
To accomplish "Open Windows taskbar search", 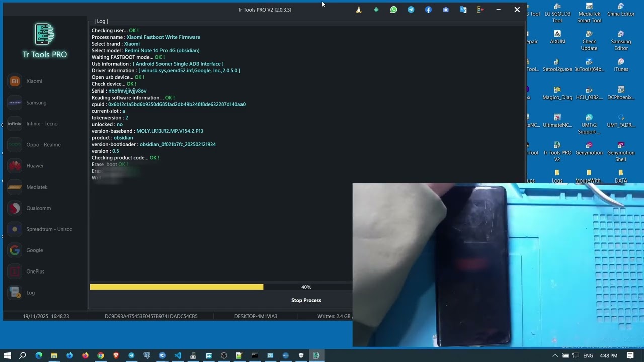I will tap(23, 355).
